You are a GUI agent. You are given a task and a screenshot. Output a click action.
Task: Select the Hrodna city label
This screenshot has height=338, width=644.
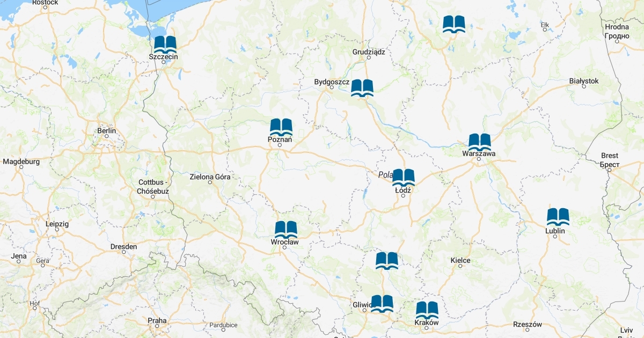617,31
